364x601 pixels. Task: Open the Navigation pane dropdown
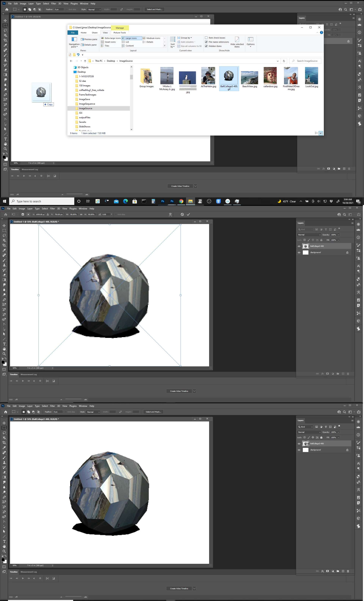point(74,45)
